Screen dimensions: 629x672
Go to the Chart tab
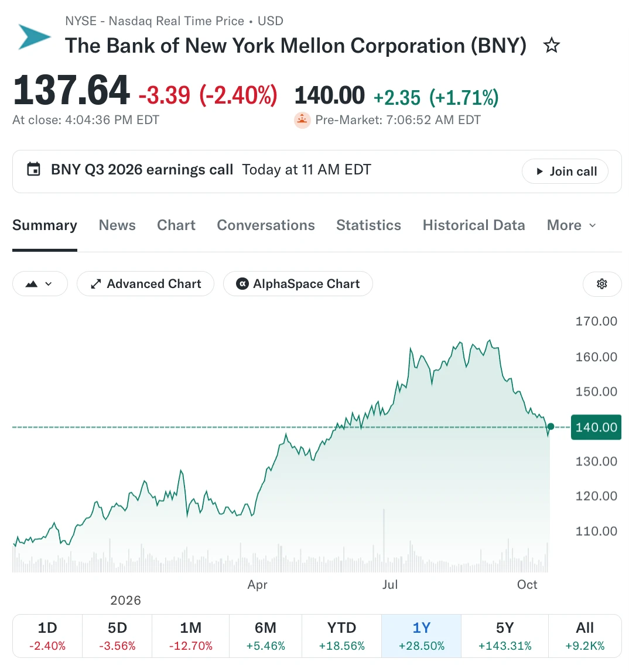point(176,225)
